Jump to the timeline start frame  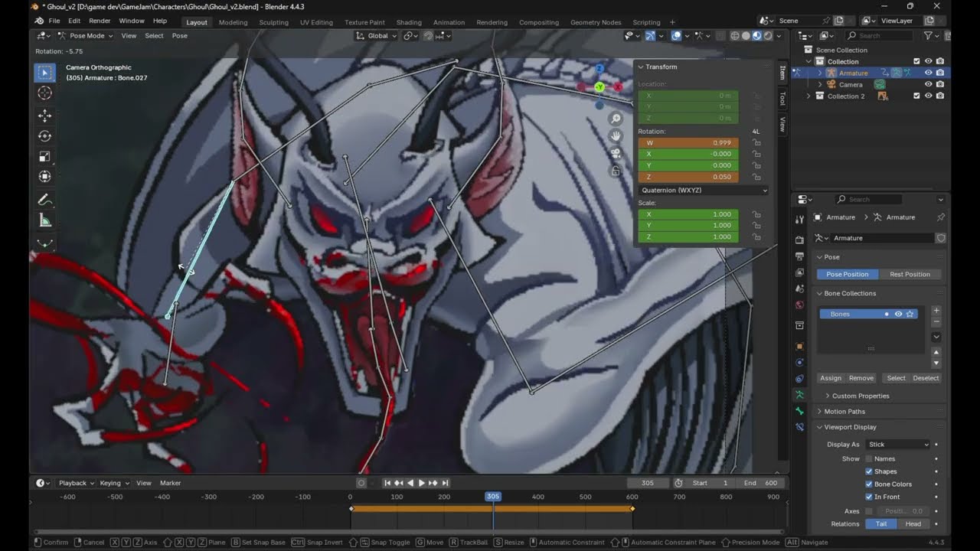pyautogui.click(x=387, y=483)
